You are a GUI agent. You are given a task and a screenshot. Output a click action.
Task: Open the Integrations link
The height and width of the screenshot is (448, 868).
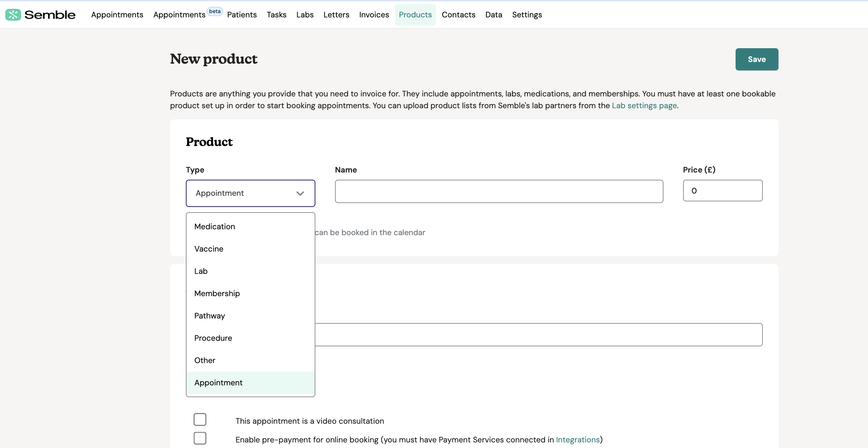tap(578, 439)
